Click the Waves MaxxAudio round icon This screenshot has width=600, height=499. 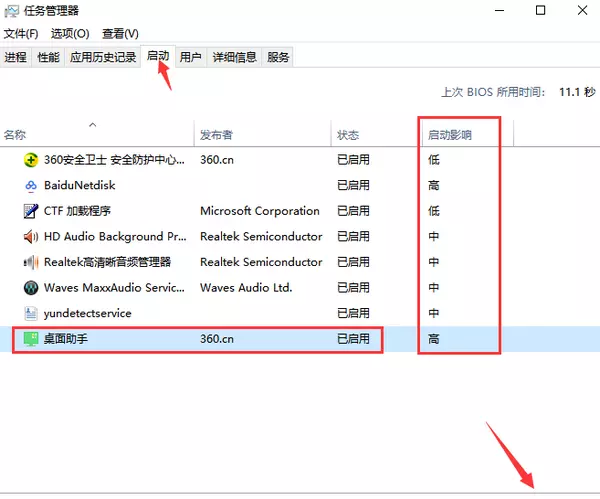tap(31, 288)
